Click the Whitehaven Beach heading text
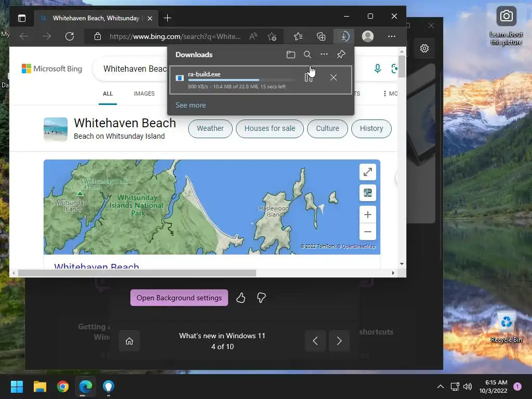Screen dimensions: 532x399 [125, 123]
